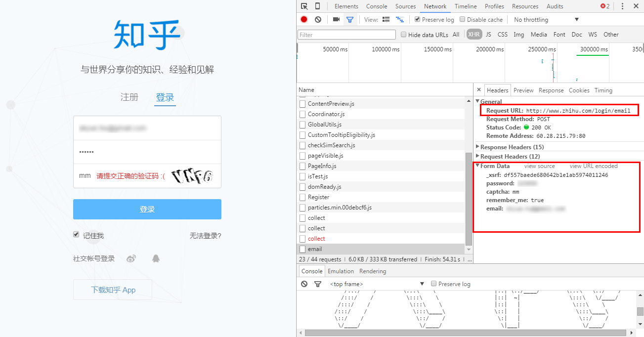
Task: Select the CSS request type filter
Action: point(503,35)
